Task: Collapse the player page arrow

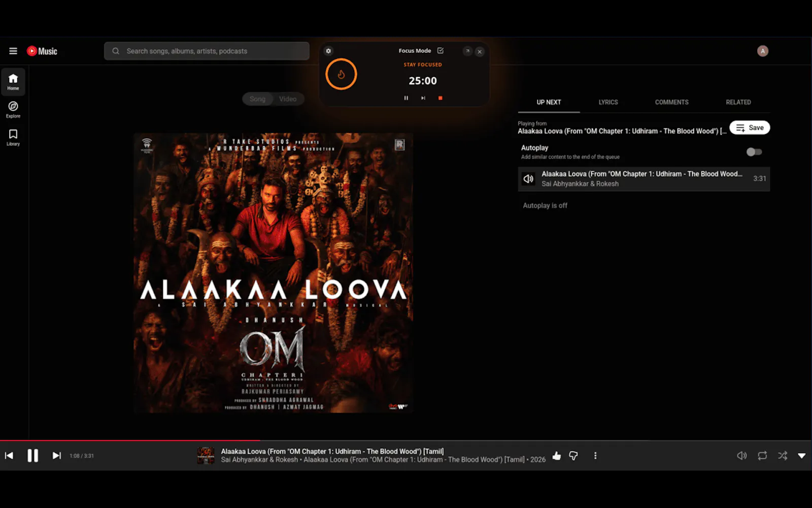Action: (x=802, y=456)
